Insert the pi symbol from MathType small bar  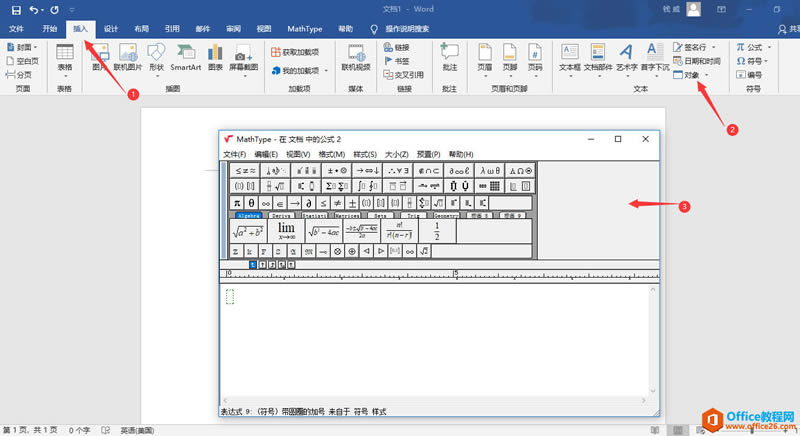pyautogui.click(x=237, y=203)
